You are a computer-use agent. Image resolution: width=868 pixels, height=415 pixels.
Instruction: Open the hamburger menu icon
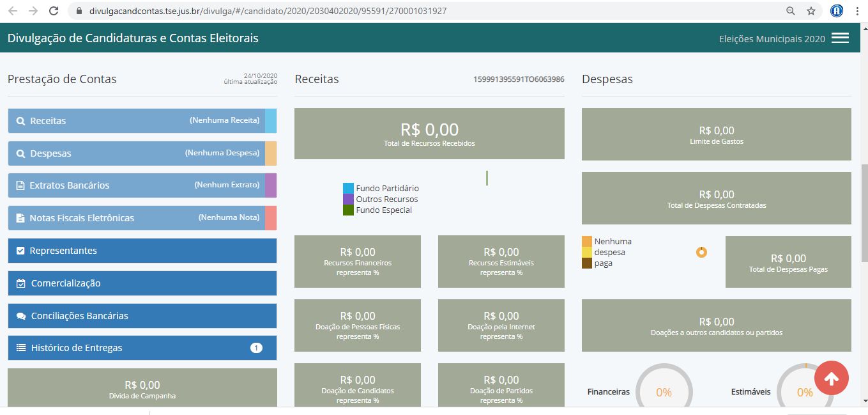click(x=840, y=38)
